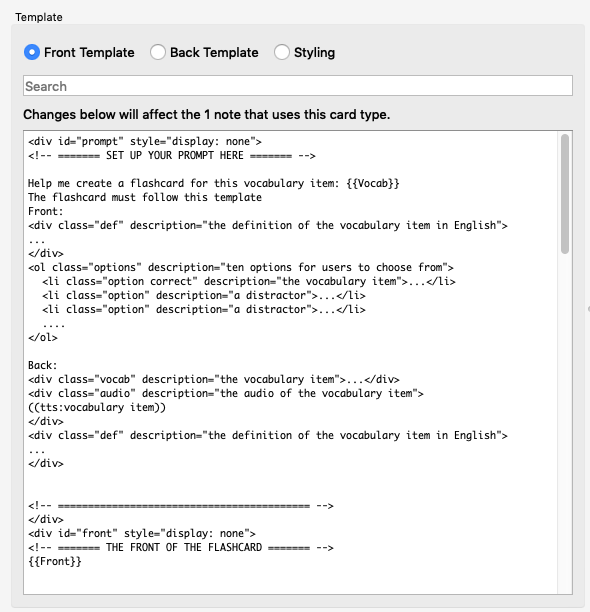Place cursor on the div class="vocab" line
This screenshot has width=590, height=612.
[x=213, y=379]
